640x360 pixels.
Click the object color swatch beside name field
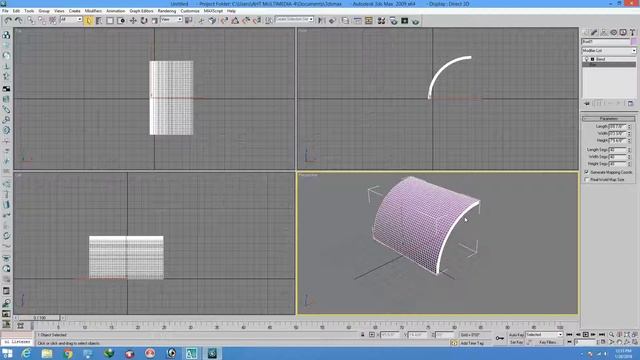click(633, 42)
